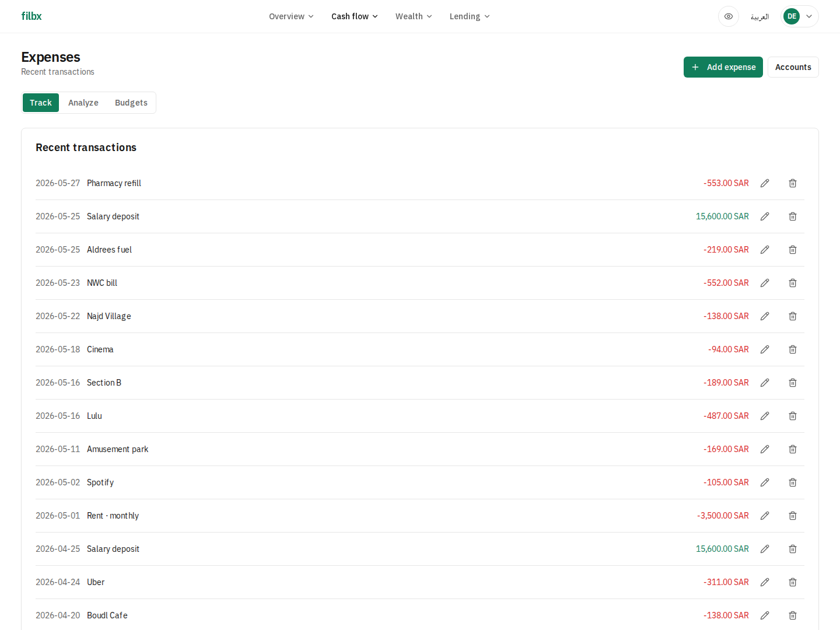Delete the 2026-05-25 Salary deposit entry
The width and height of the screenshot is (840, 630).
(793, 216)
